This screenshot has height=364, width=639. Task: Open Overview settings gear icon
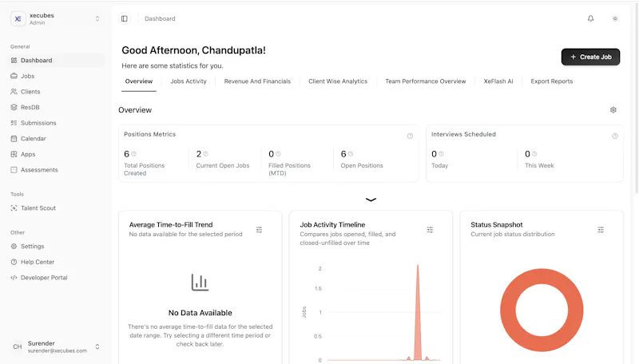pyautogui.click(x=613, y=110)
